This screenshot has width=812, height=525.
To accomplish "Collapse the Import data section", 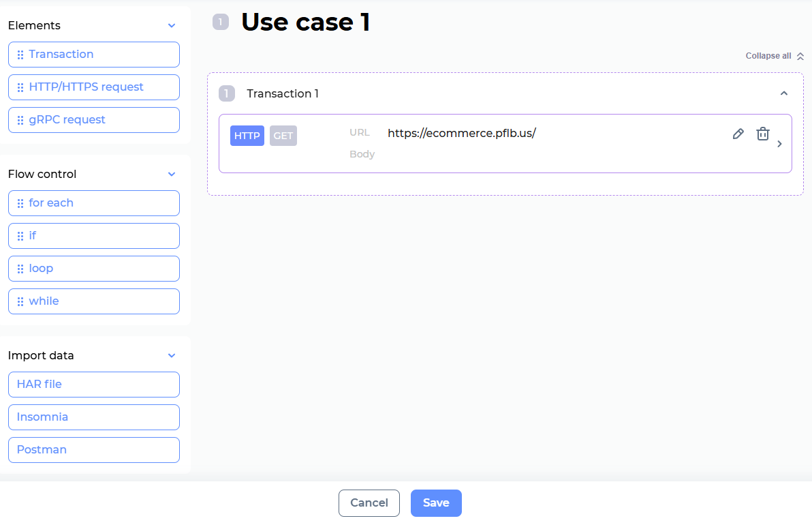I will coord(172,356).
